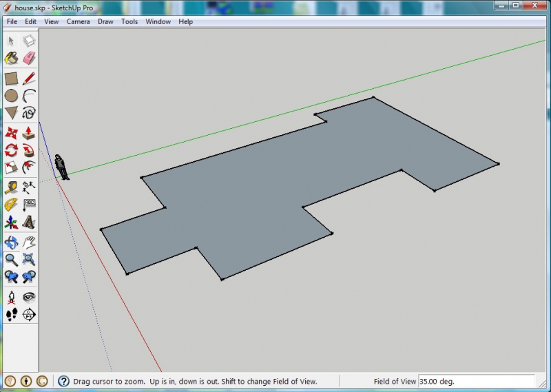
Task: Activate the Tape Measure tool
Action: point(11,188)
